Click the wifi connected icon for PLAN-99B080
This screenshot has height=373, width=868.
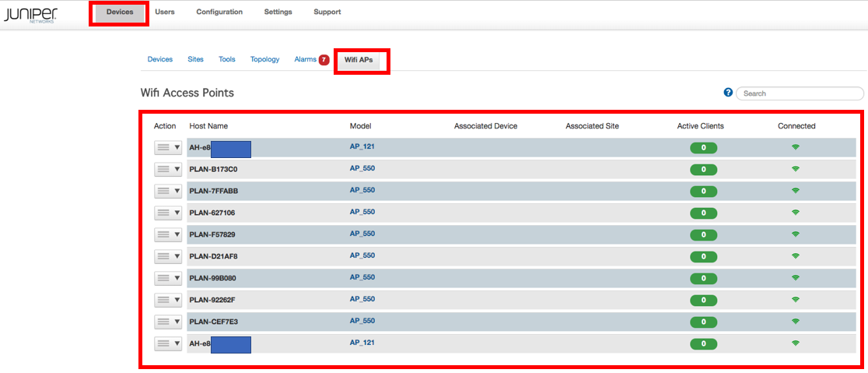point(796,278)
